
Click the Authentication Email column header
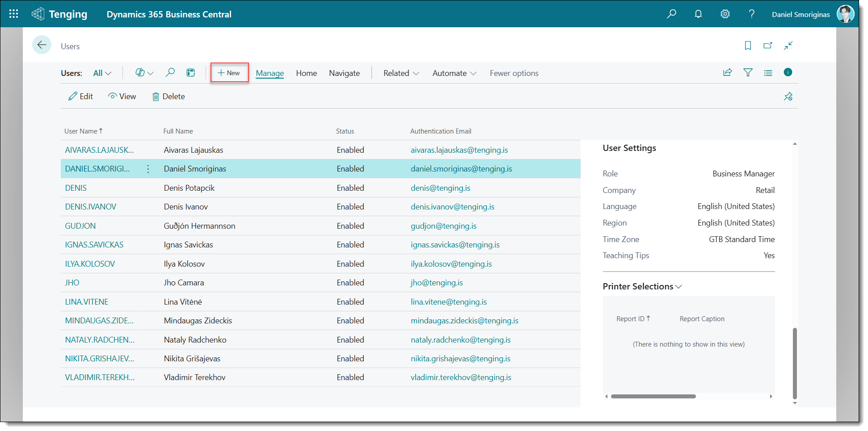click(x=441, y=131)
